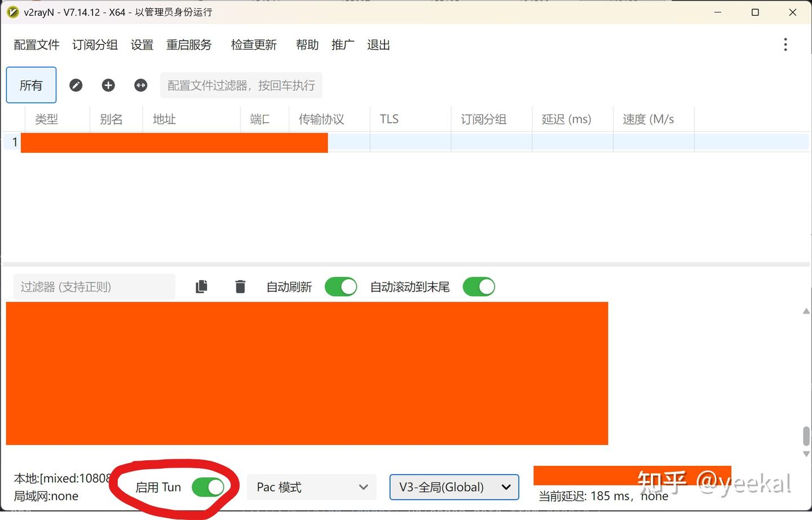The width and height of the screenshot is (812, 520).
Task: Select the 所有 profiles tab
Action: click(31, 85)
